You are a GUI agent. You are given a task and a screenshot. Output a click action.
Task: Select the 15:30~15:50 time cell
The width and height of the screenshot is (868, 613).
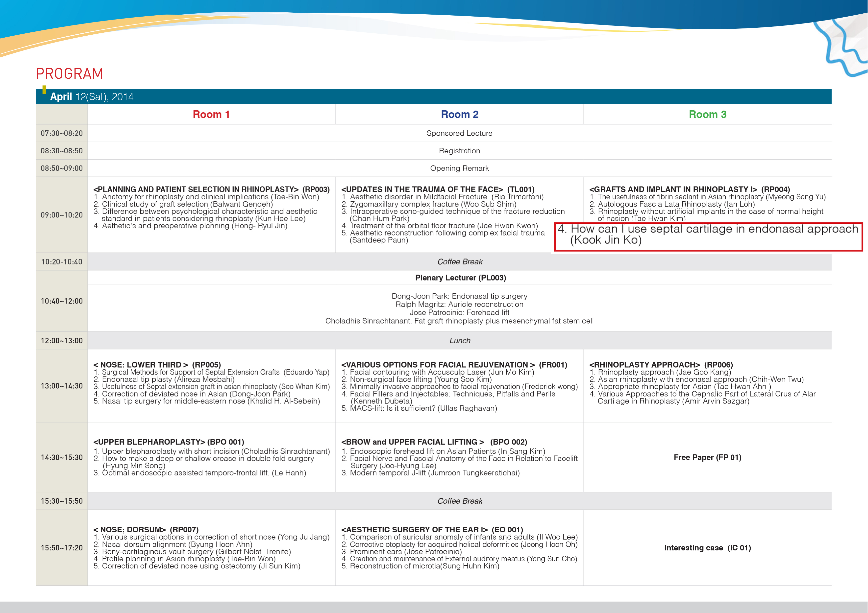(x=62, y=501)
